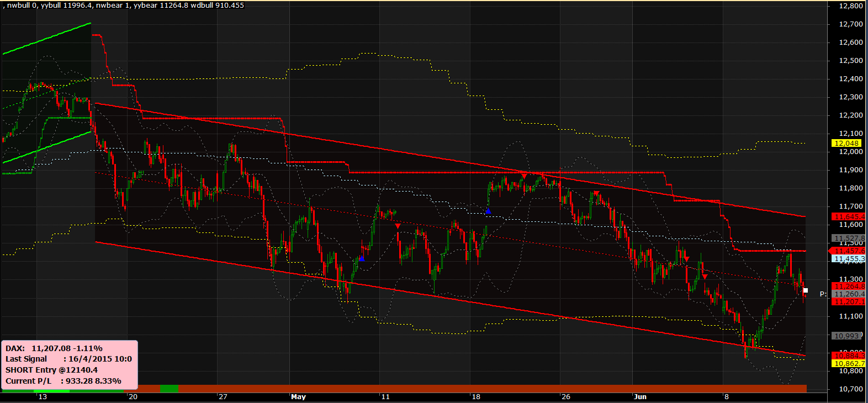Click the 11,300 level on the price axis
The image size is (868, 403).
pos(851,279)
